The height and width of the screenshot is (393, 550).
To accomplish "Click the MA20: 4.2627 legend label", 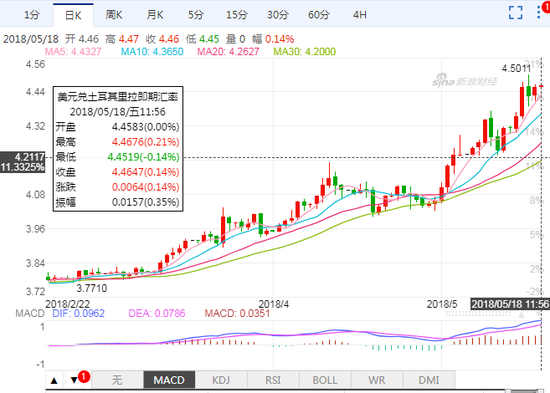I will pos(228,52).
